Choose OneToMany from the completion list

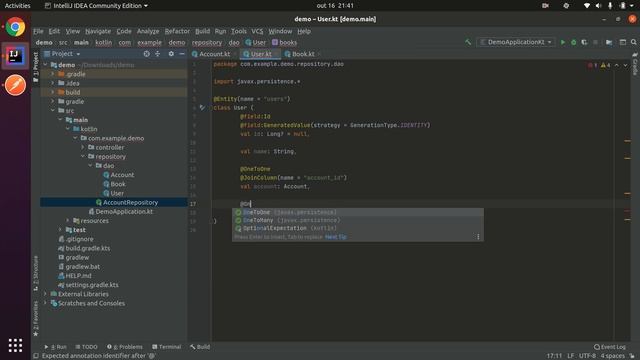coord(358,220)
